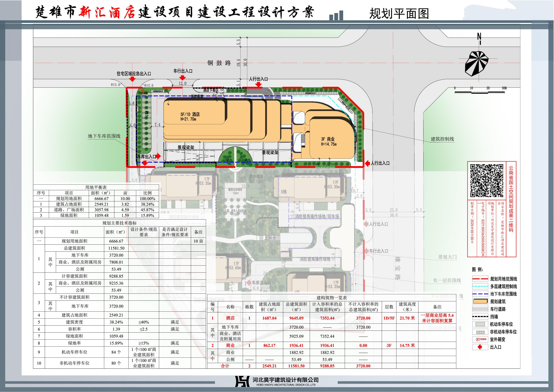This screenshot has height=392, width=554.
Task: Click the ≤2.5 plot ratio requirement cell
Action: (x=144, y=329)
